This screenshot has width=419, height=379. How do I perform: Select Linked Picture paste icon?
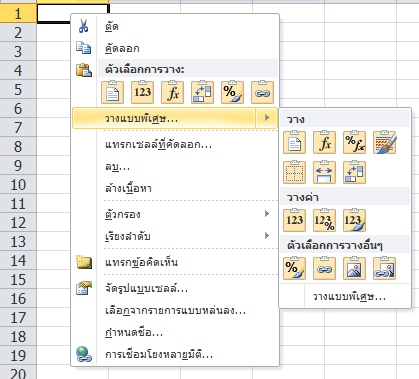coord(384,268)
